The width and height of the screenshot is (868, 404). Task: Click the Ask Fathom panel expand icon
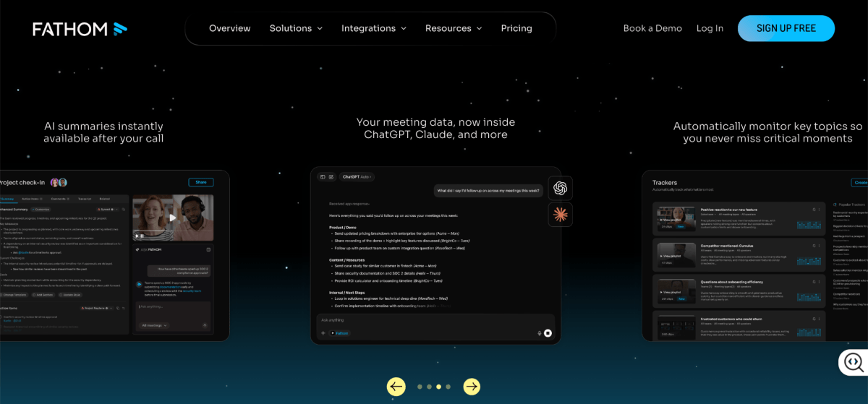click(x=208, y=249)
